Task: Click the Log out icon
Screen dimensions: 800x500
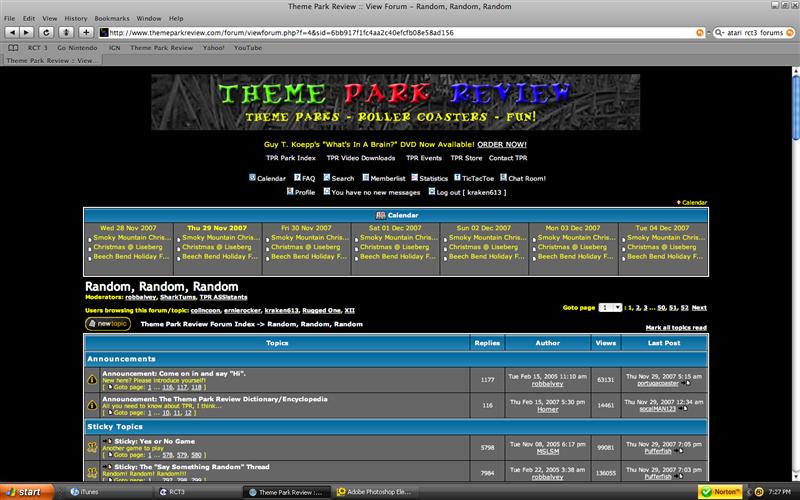Action: tap(432, 191)
